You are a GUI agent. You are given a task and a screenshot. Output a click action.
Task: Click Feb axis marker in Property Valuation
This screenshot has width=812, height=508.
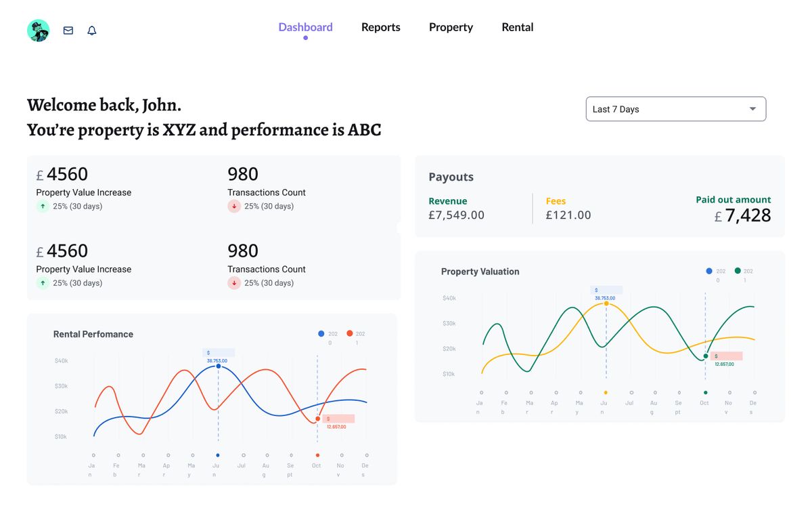[x=506, y=392]
